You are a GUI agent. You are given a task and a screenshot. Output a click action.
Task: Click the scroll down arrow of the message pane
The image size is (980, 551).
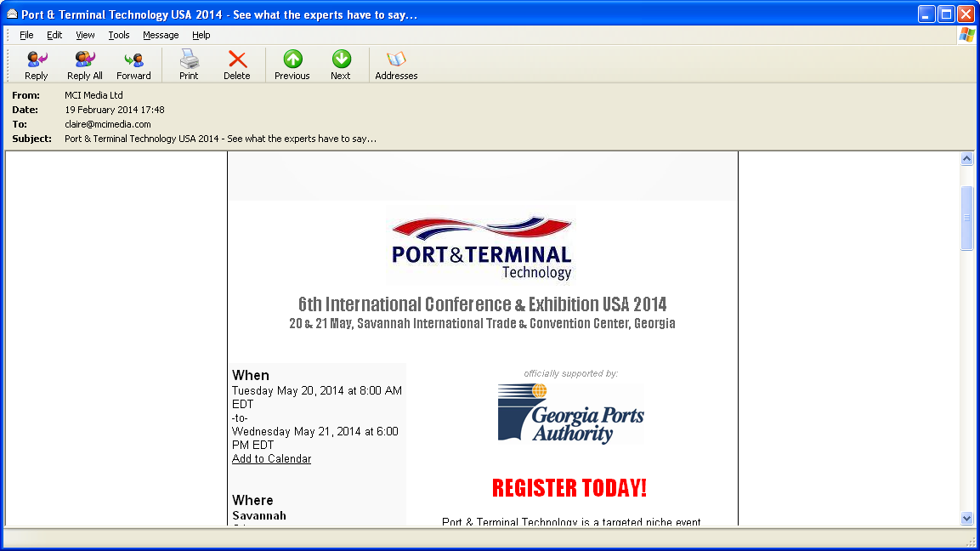[x=967, y=518]
